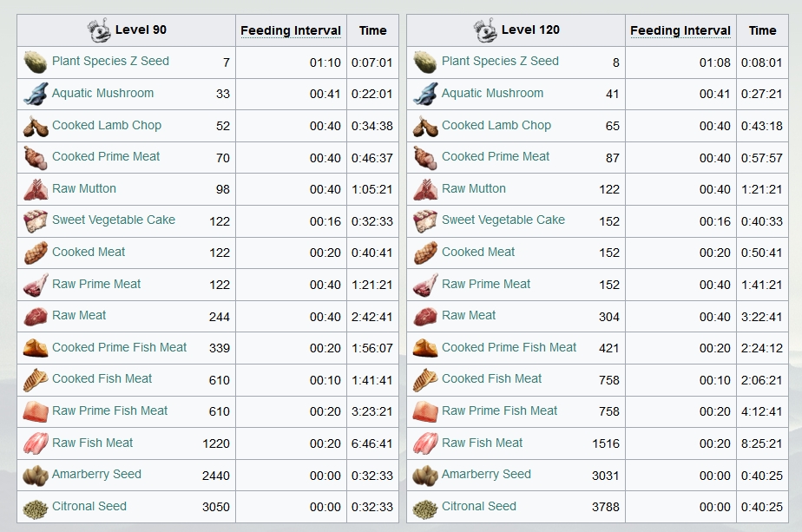Click the Cooked Lamb Chop icon in Level 90 table
The width and height of the screenshot is (802, 532).
[36, 126]
